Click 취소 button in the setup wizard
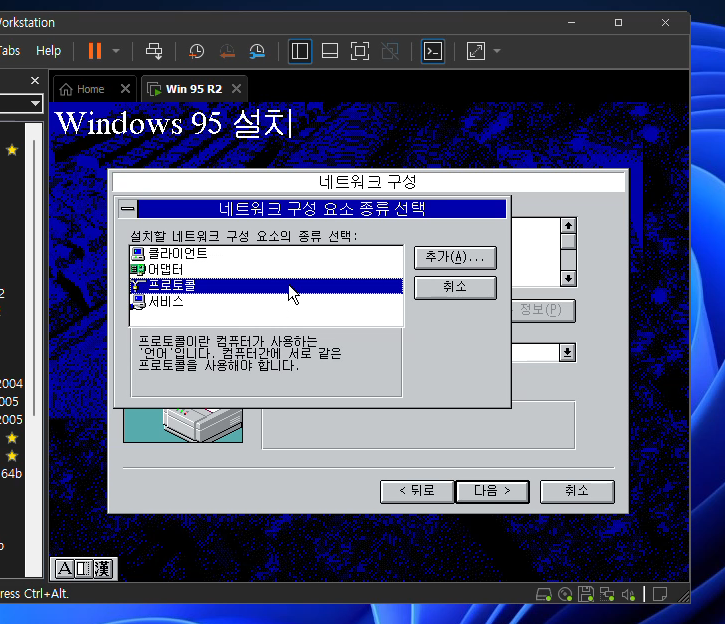The height and width of the screenshot is (624, 725). (577, 491)
